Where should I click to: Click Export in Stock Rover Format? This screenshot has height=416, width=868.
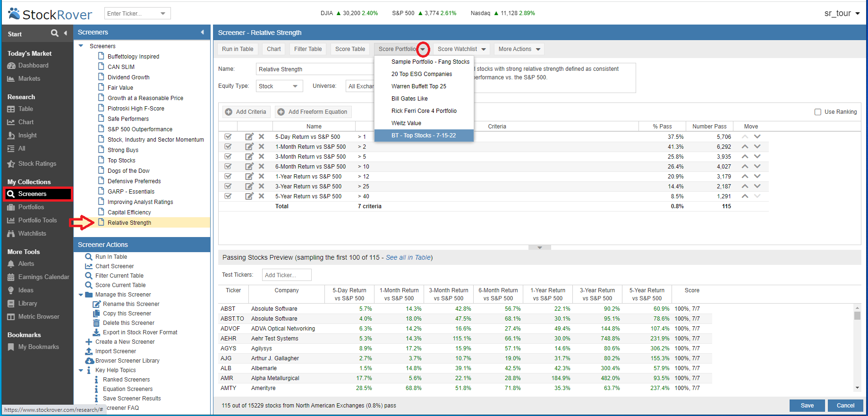coord(140,332)
